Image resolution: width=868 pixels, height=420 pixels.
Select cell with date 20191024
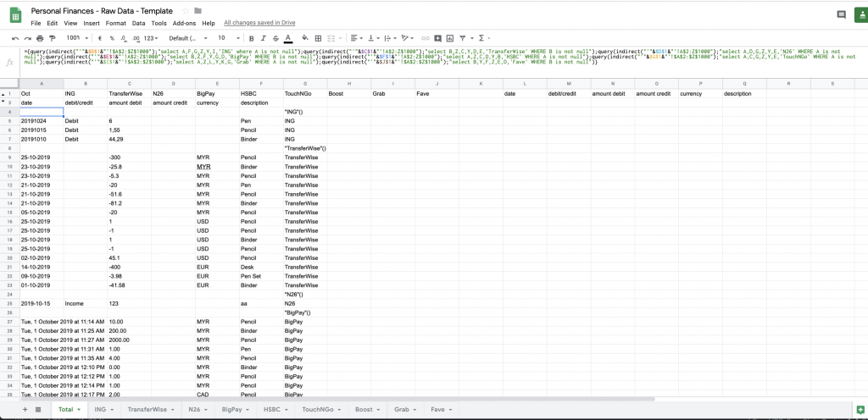click(x=42, y=120)
